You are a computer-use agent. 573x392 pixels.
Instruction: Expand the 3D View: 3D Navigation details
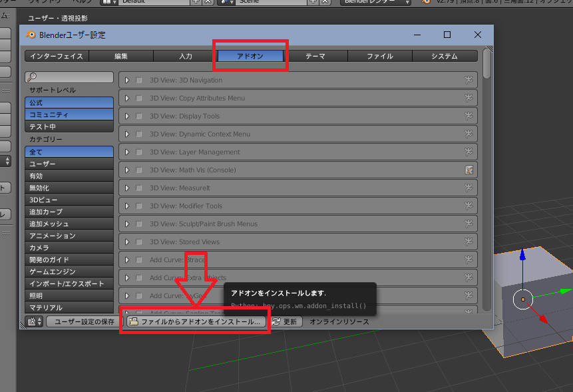[x=127, y=80]
